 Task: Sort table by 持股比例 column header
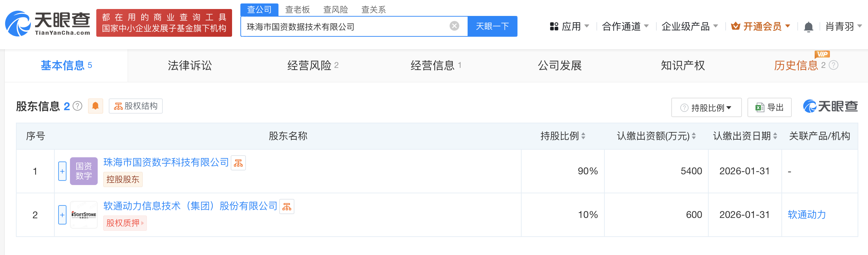click(583, 136)
